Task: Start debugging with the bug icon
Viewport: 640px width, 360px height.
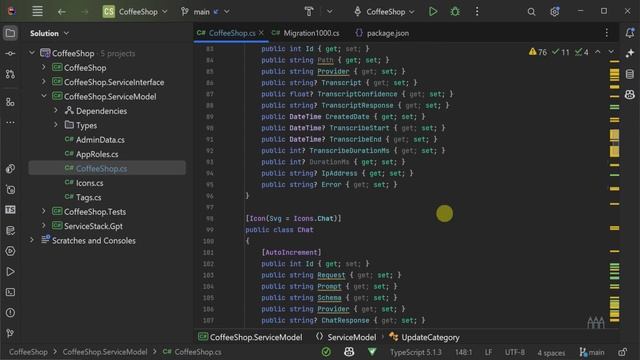Action: click(x=455, y=11)
